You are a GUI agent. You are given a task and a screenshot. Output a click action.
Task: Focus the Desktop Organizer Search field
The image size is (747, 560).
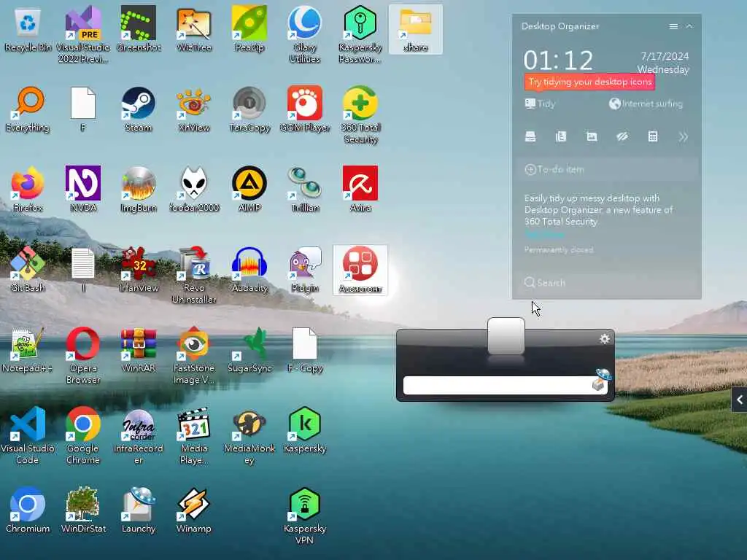coord(607,282)
